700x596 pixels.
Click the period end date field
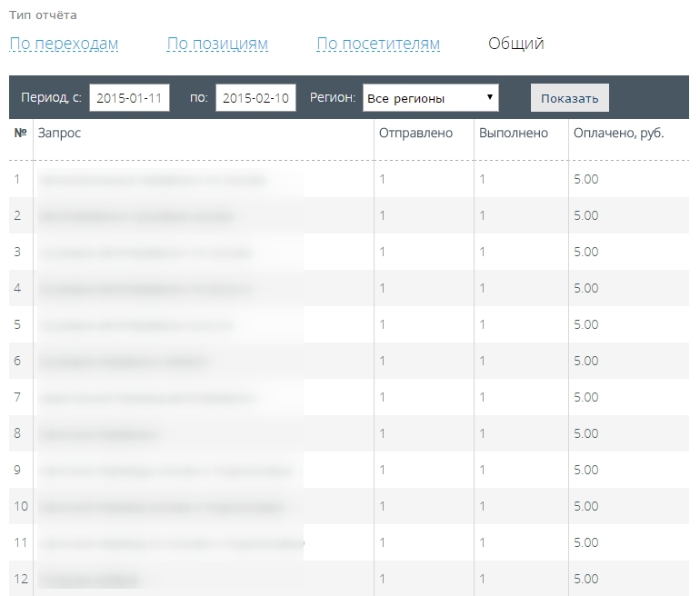(x=255, y=98)
